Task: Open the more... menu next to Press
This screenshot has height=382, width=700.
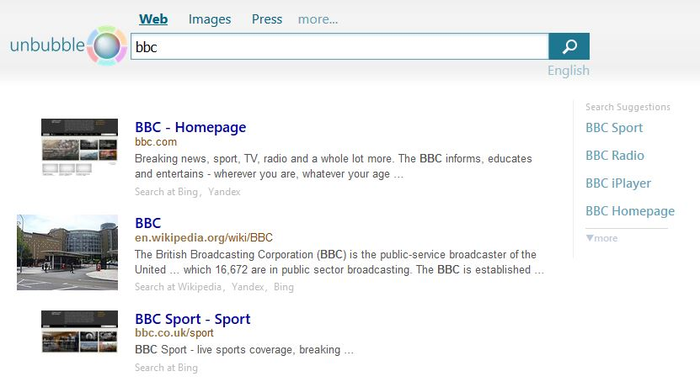Action: 318,19
